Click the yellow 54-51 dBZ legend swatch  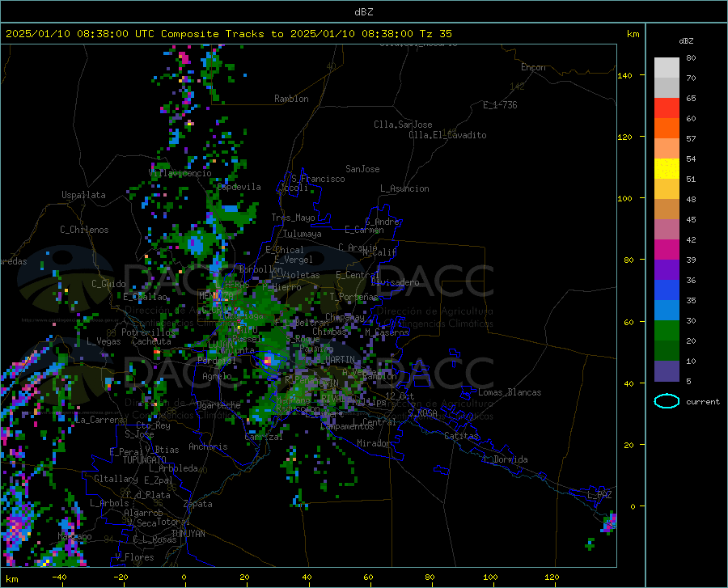coord(667,169)
